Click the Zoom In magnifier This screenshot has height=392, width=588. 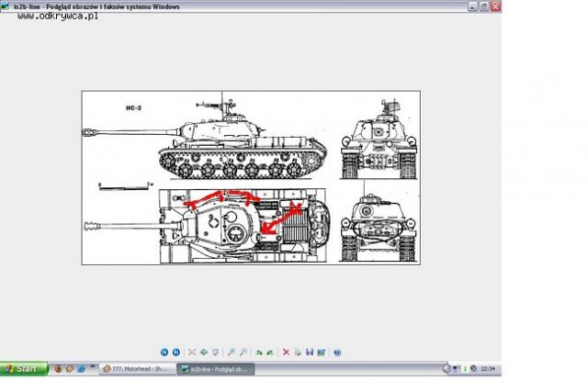(x=232, y=352)
